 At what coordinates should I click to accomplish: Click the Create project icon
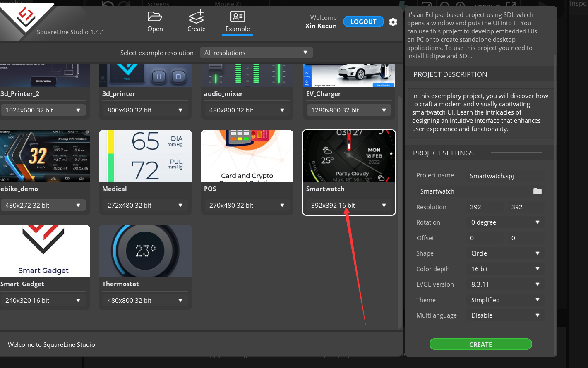point(196,17)
